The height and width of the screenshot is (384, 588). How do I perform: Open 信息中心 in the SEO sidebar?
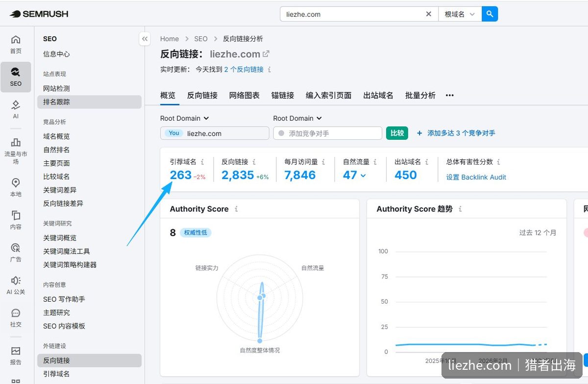point(56,54)
